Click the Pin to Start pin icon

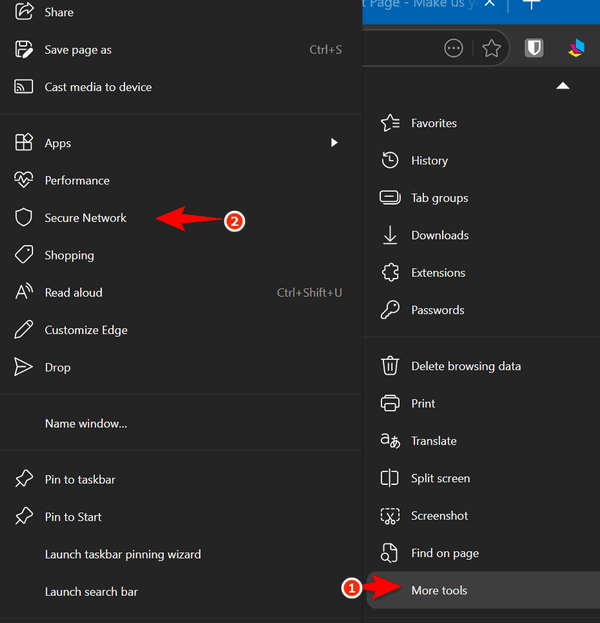click(24, 516)
